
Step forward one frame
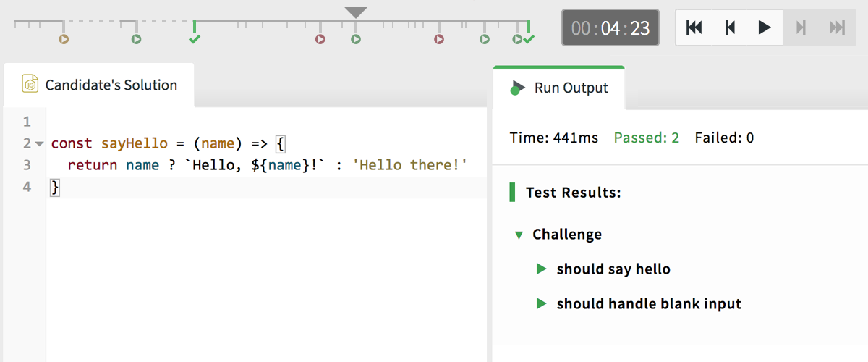[x=801, y=28]
